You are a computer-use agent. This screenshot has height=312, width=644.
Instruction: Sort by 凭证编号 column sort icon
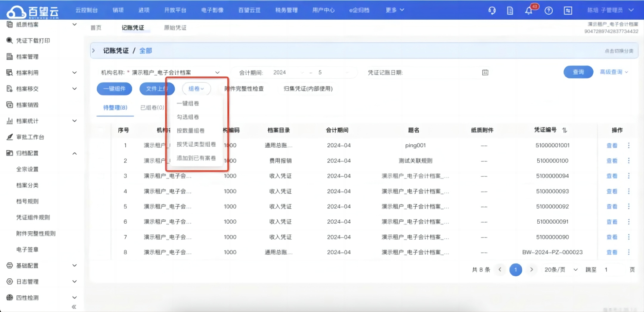tap(564, 130)
